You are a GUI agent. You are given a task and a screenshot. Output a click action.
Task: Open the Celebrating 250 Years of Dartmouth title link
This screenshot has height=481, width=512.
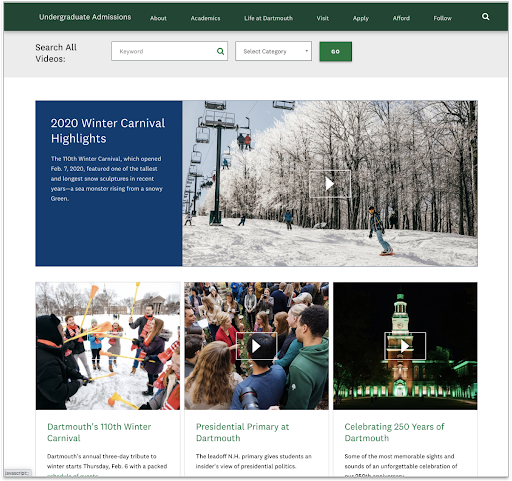(x=394, y=432)
